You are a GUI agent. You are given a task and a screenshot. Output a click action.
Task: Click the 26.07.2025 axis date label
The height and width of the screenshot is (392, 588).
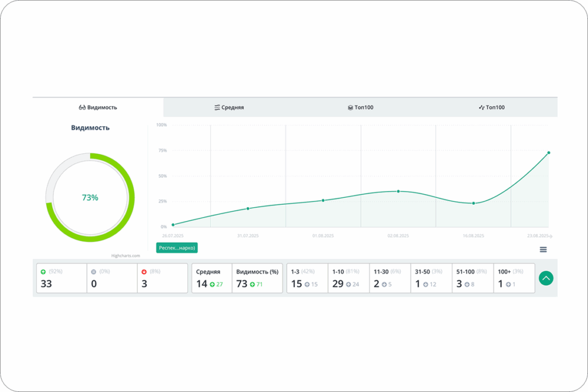pos(173,236)
